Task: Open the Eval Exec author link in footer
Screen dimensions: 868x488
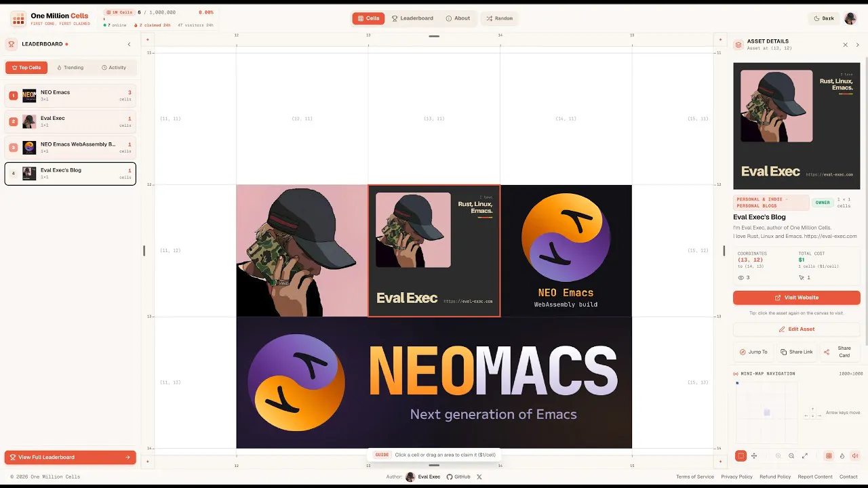Action: click(x=423, y=476)
